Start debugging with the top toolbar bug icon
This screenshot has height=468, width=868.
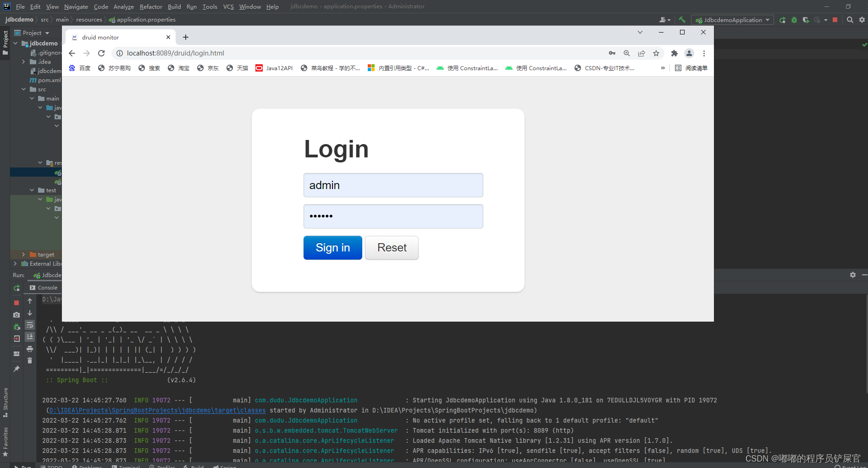[x=794, y=20]
